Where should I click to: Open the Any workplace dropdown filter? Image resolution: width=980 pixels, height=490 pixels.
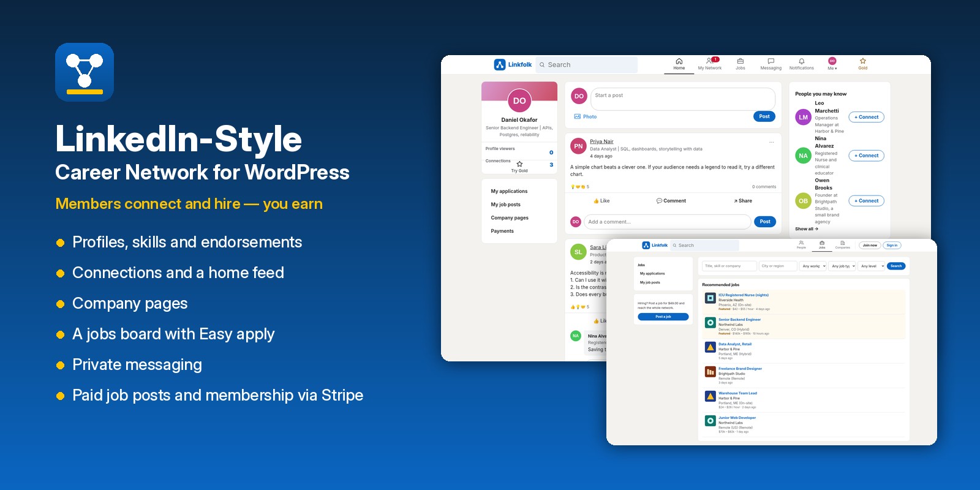tap(813, 266)
